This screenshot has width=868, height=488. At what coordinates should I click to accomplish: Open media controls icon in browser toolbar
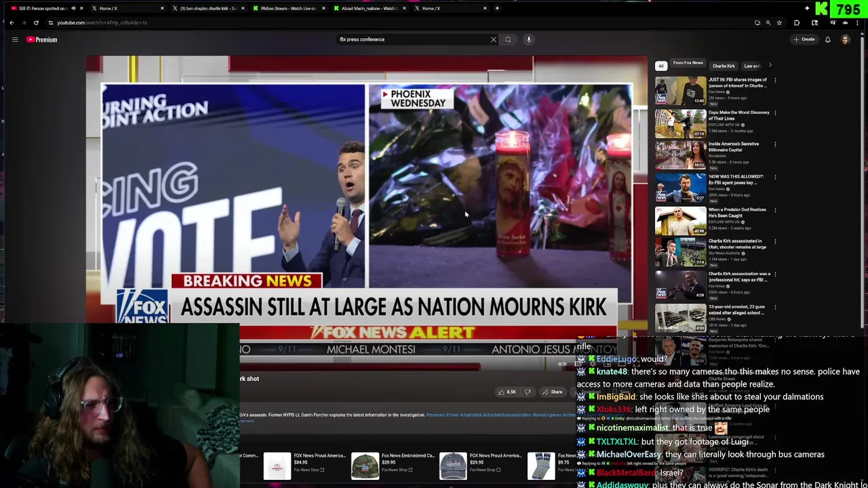click(833, 22)
